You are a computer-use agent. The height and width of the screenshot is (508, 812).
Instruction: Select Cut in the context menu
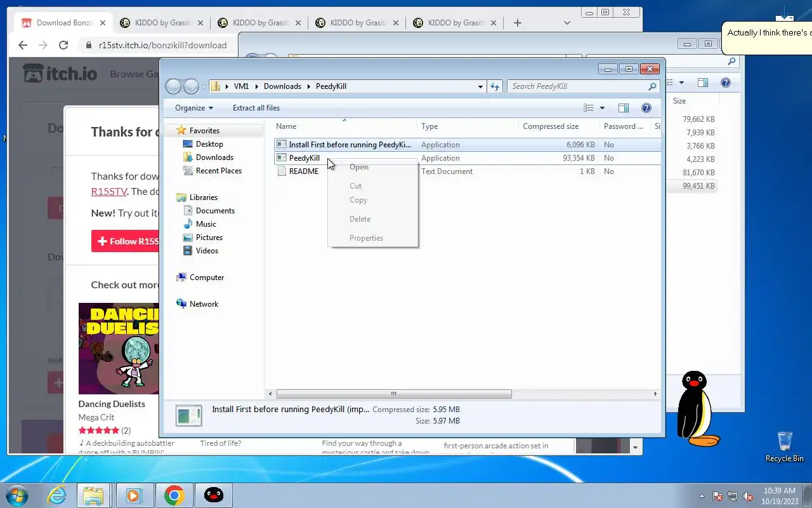pyautogui.click(x=356, y=186)
